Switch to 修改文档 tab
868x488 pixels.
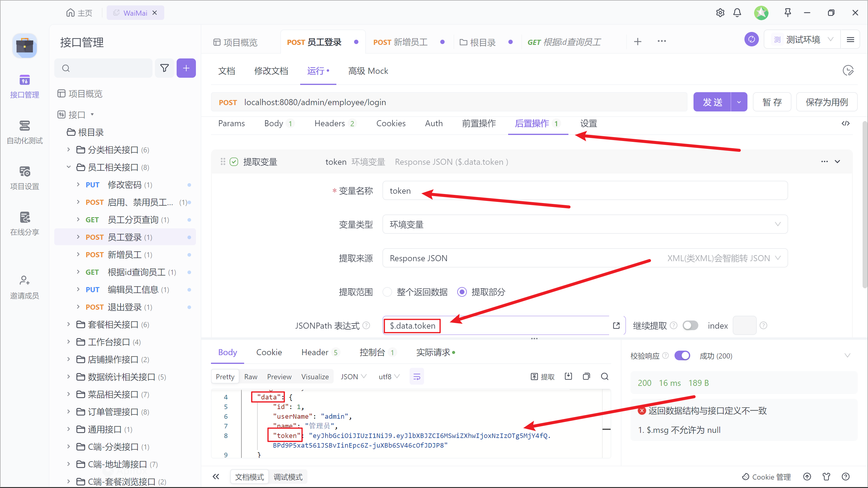(x=271, y=71)
